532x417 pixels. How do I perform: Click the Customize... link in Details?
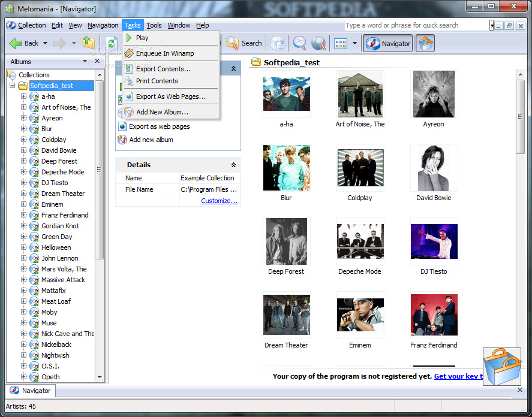[x=220, y=201]
